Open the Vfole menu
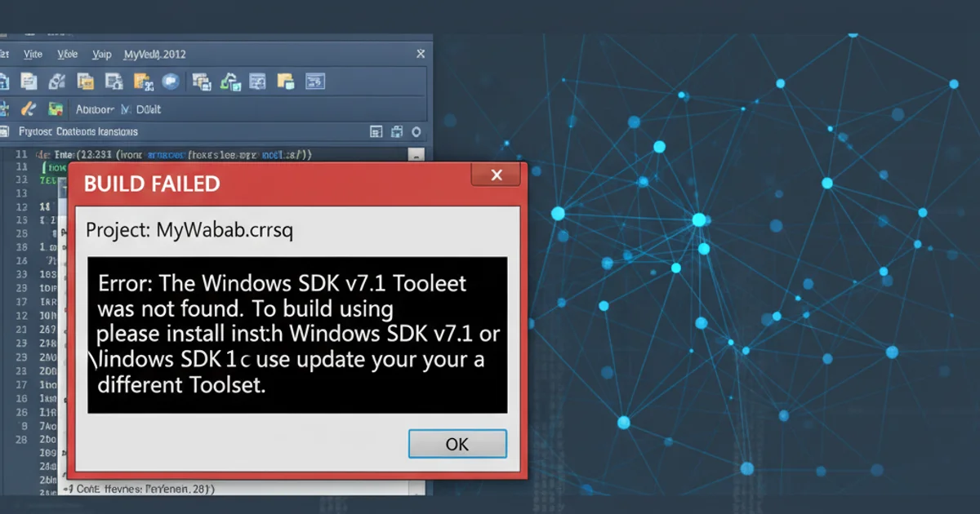 [x=68, y=55]
